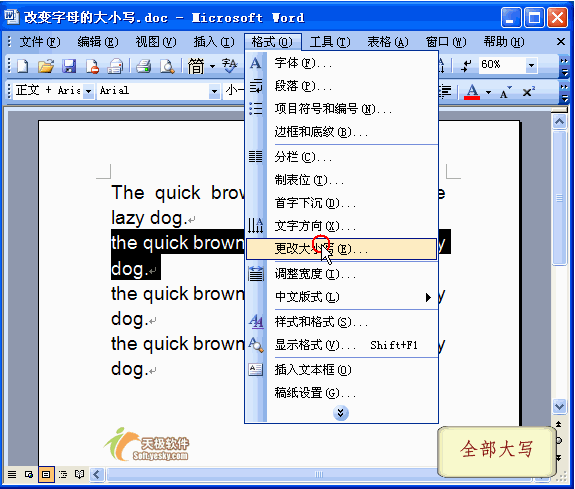Open the 文件(F) menu
575x489 pixels.
(40, 42)
